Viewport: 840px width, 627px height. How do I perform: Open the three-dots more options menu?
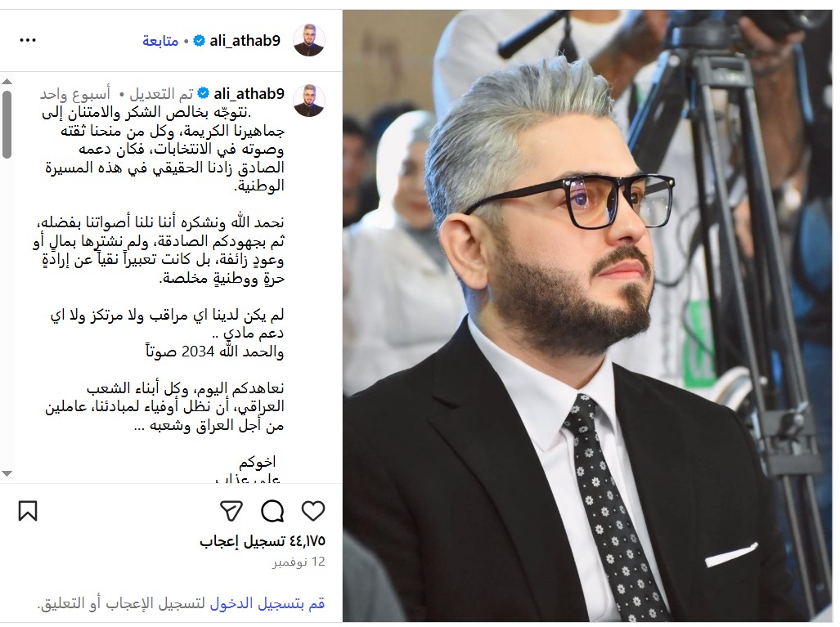(x=27, y=40)
